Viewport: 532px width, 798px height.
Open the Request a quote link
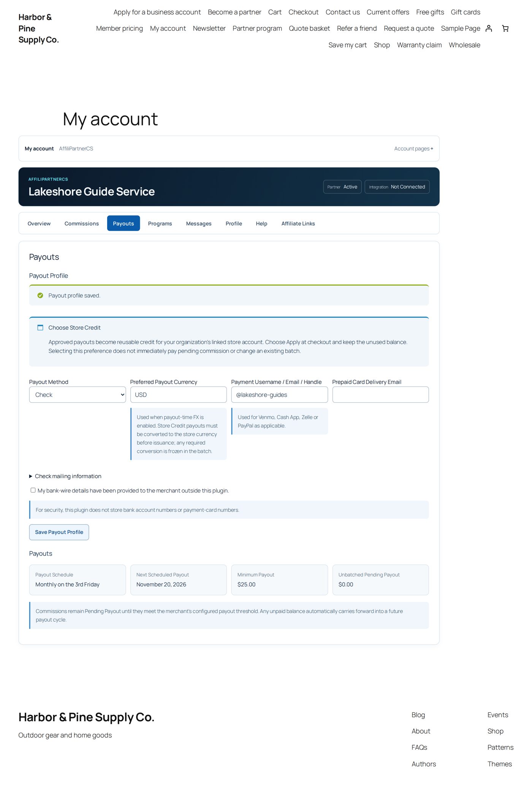tap(409, 28)
